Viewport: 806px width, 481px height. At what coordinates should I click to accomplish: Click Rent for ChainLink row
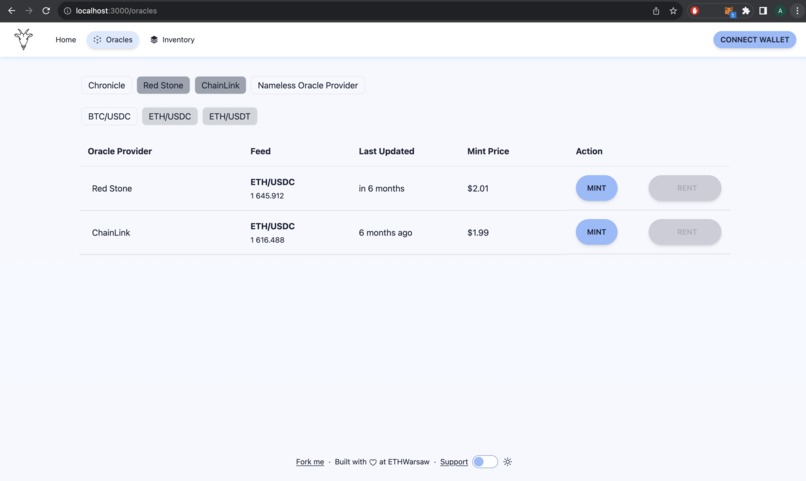coord(685,232)
